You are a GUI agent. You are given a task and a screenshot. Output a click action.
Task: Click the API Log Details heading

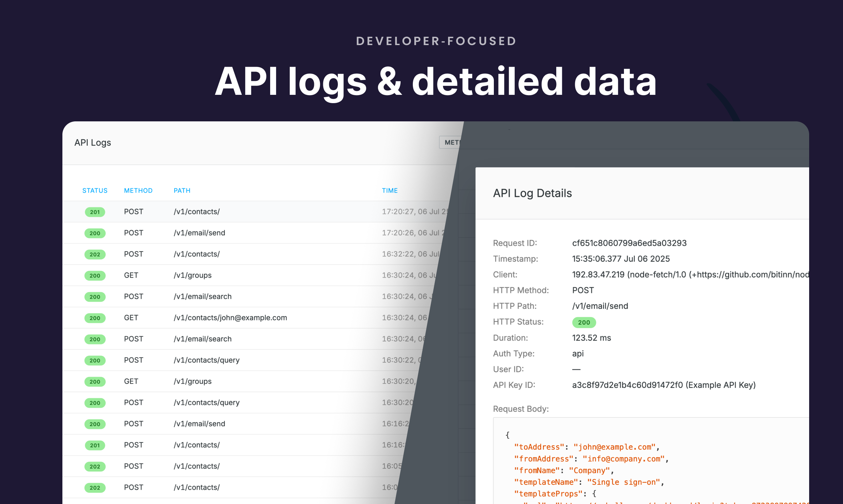point(532,193)
